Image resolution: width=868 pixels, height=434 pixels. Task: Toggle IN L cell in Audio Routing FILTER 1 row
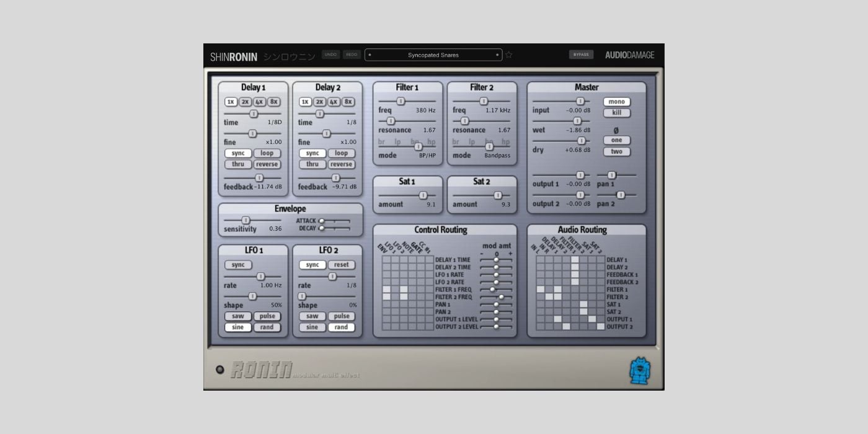540,290
